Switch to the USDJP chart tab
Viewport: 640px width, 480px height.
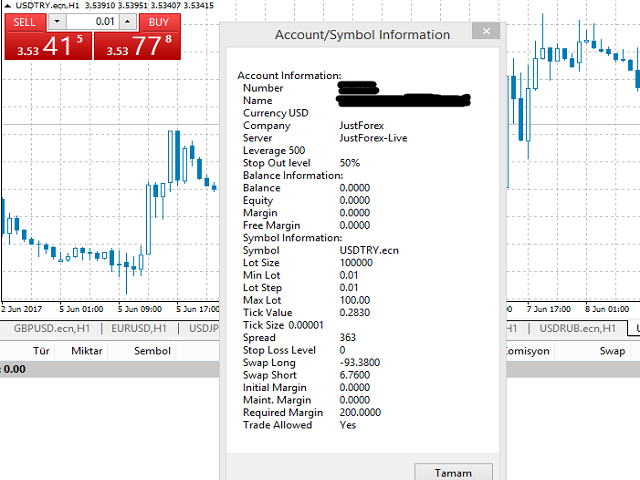point(203,329)
